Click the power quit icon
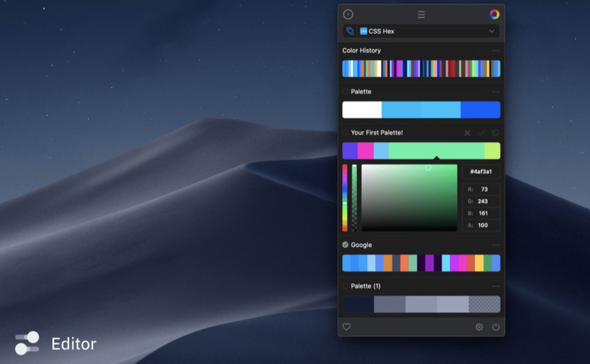The image size is (590, 364). point(496,327)
